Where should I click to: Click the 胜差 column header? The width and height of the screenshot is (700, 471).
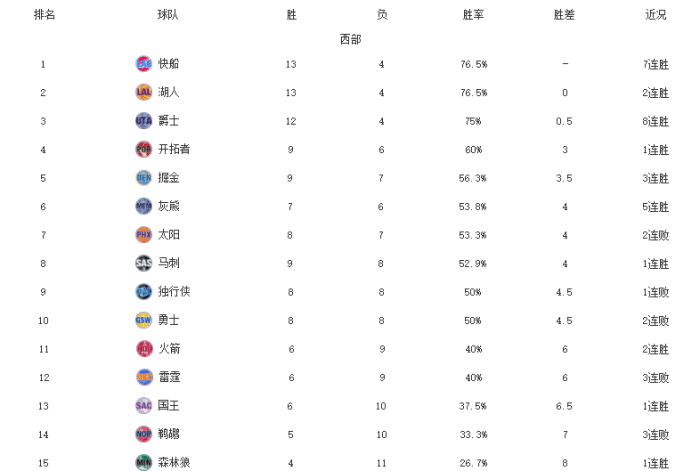(x=564, y=15)
